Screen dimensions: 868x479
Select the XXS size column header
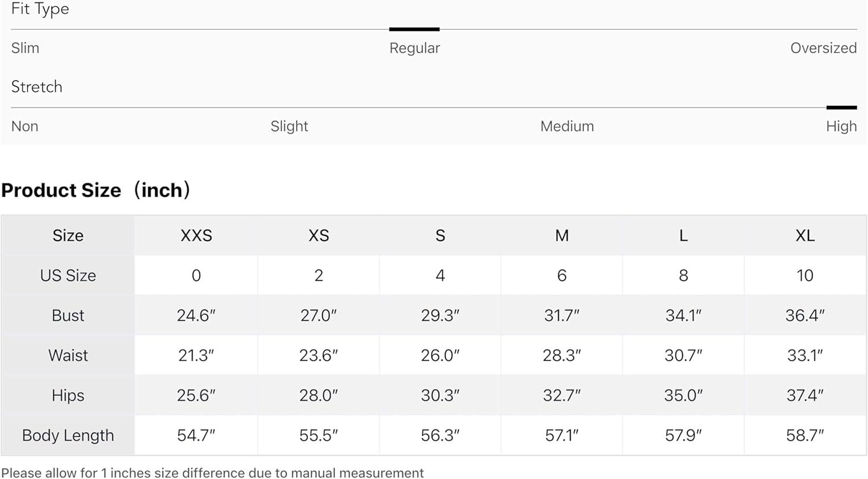196,235
